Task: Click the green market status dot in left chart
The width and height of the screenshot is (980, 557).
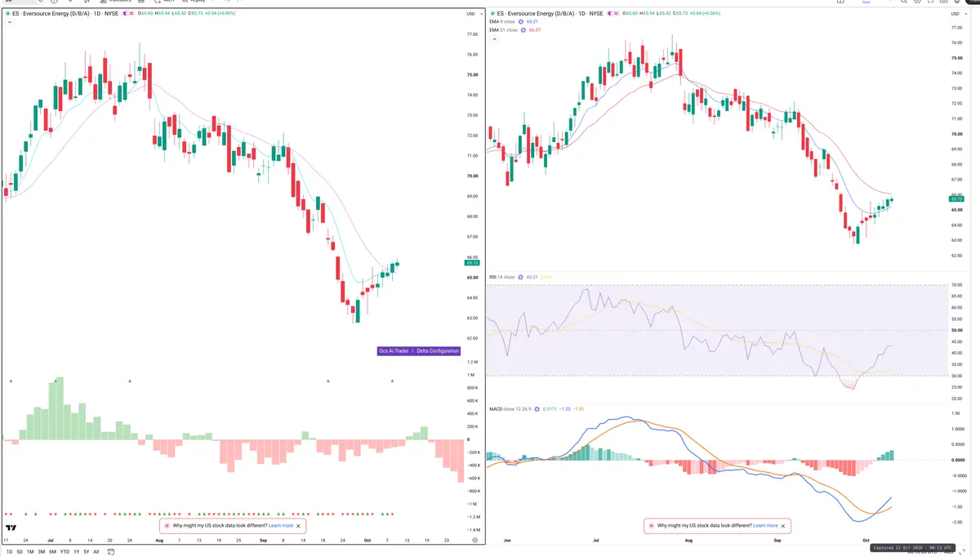Action: pyautogui.click(x=8, y=13)
